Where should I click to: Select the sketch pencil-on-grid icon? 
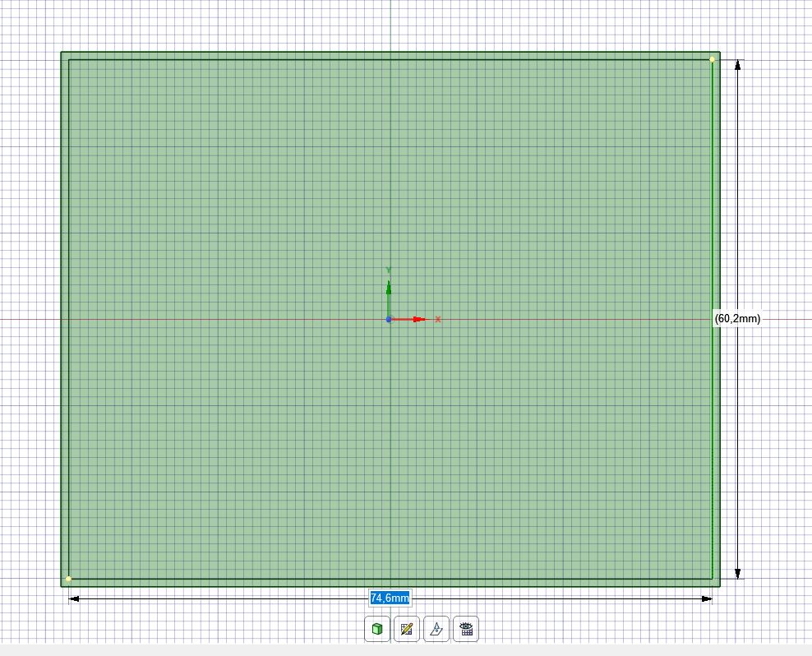coord(407,629)
